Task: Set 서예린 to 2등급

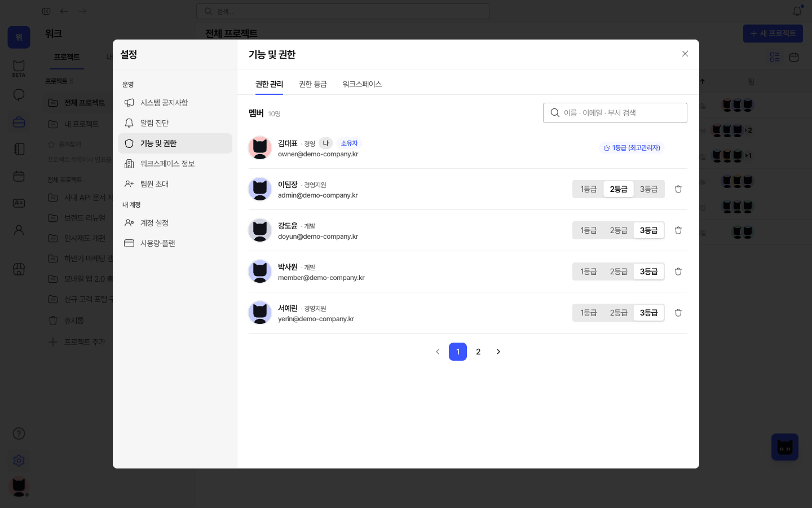Action: 619,313
